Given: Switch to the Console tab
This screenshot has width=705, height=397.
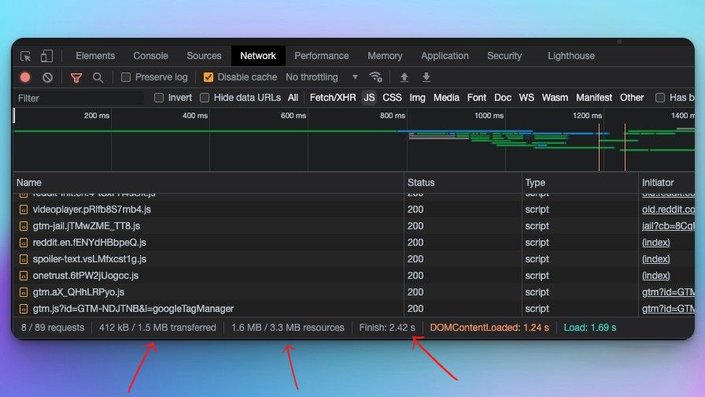Looking at the screenshot, I should tap(151, 56).
